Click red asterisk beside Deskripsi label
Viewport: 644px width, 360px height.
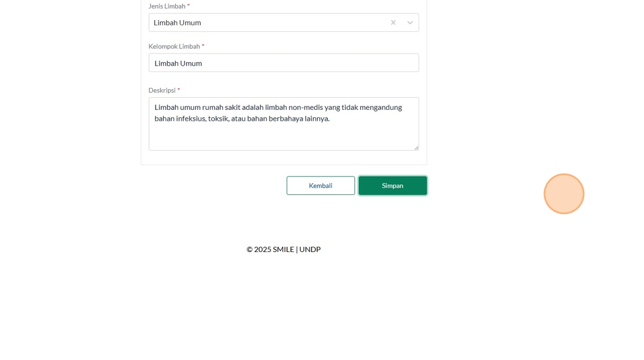179,90
